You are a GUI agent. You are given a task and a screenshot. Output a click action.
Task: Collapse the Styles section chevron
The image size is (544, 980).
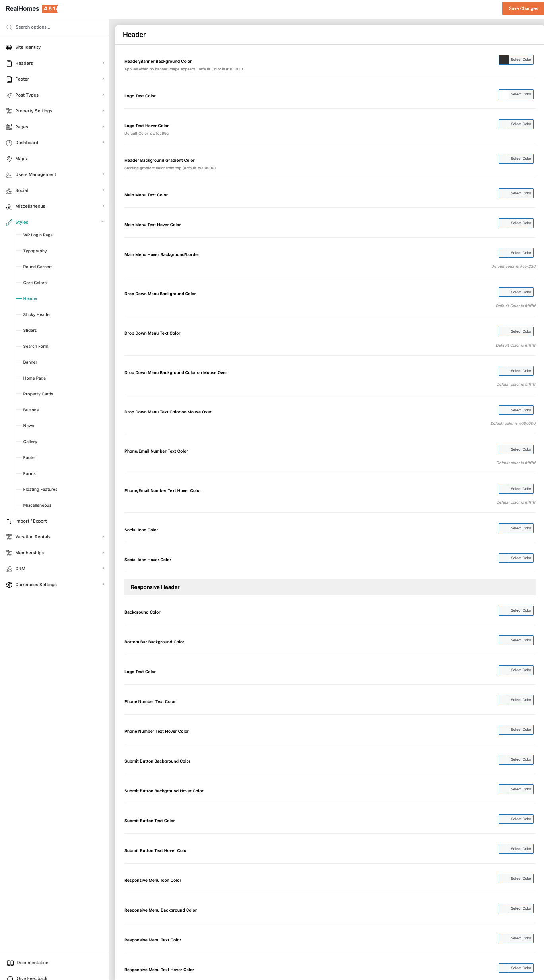(x=103, y=222)
